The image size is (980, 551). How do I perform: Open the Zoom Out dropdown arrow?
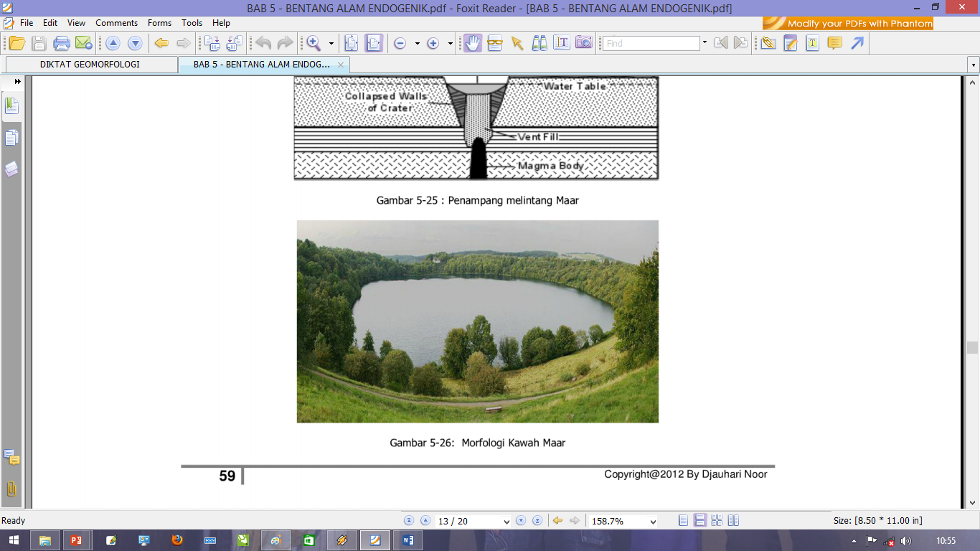pos(417,43)
